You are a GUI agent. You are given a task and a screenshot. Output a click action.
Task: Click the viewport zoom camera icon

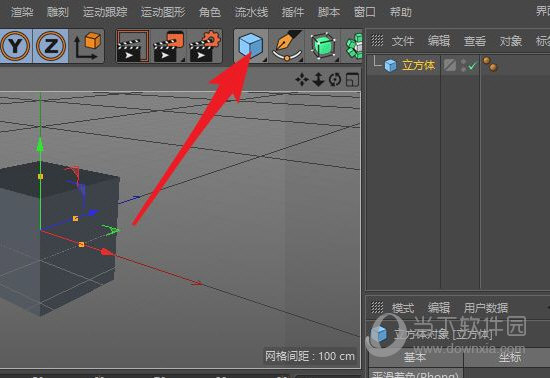[318, 80]
